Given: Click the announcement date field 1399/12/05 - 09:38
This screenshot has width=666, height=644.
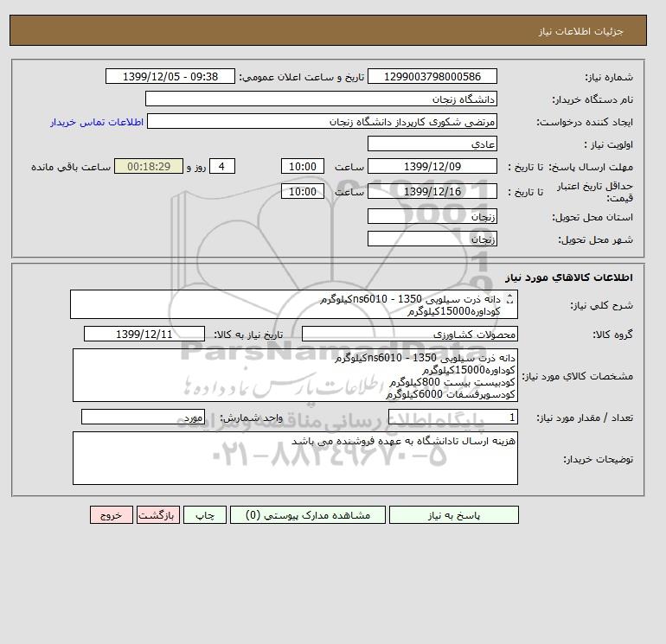Looking at the screenshot, I should point(170,76).
